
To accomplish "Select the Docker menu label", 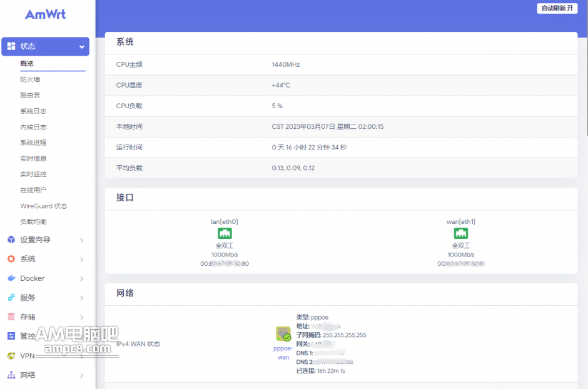I will [x=33, y=278].
